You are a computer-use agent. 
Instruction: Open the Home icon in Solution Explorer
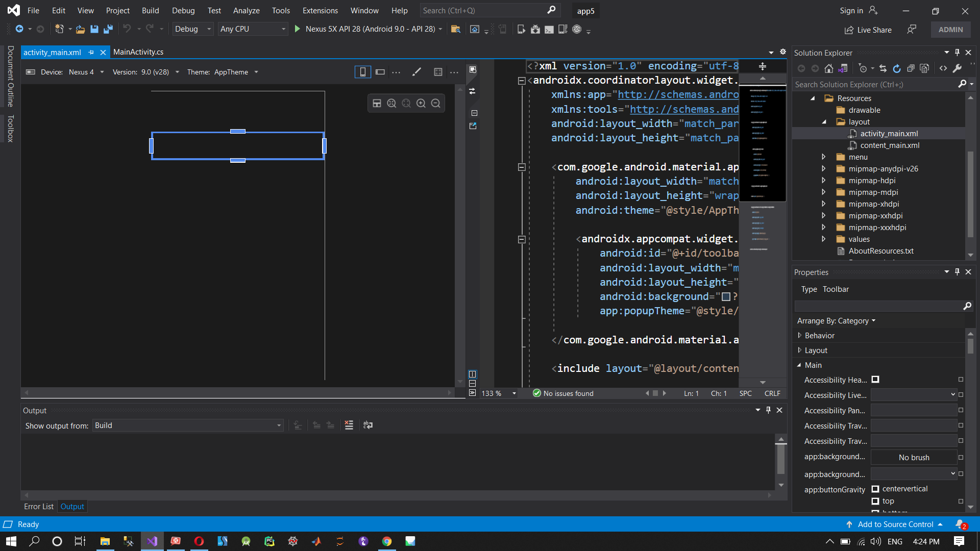[x=829, y=68]
